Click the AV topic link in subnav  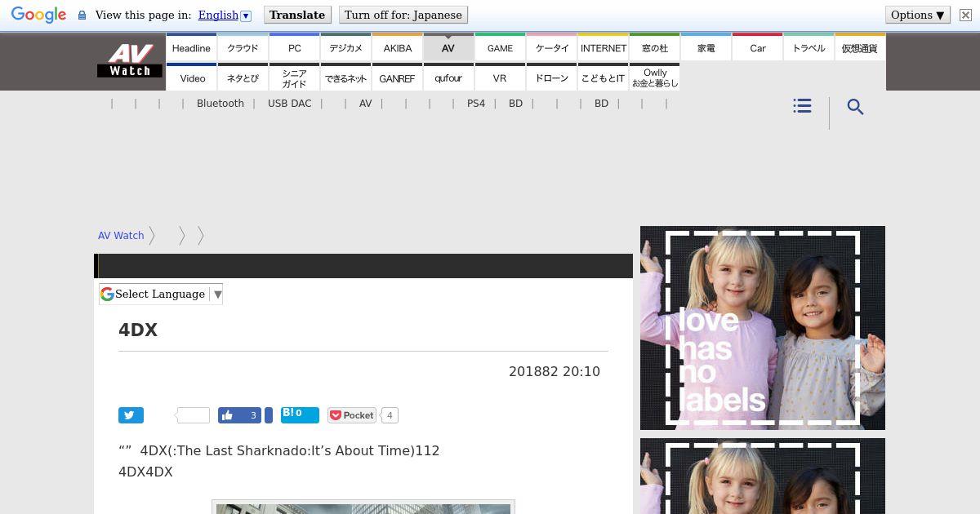click(x=365, y=104)
